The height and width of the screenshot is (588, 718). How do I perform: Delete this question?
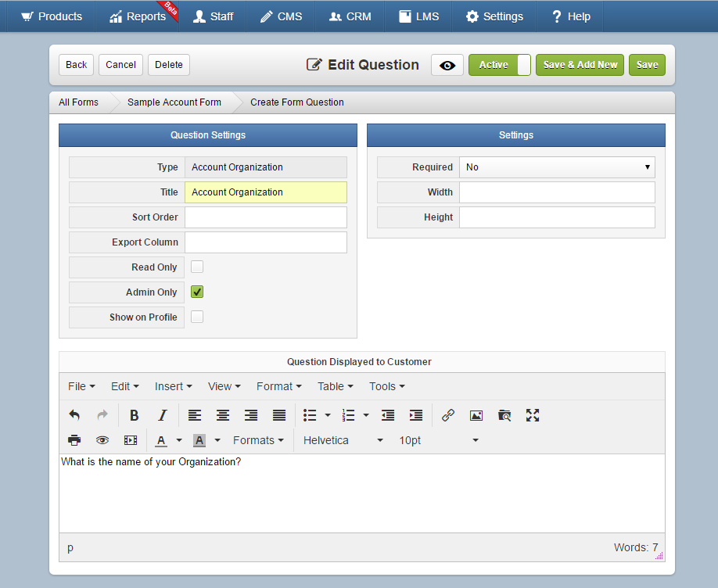coord(168,65)
